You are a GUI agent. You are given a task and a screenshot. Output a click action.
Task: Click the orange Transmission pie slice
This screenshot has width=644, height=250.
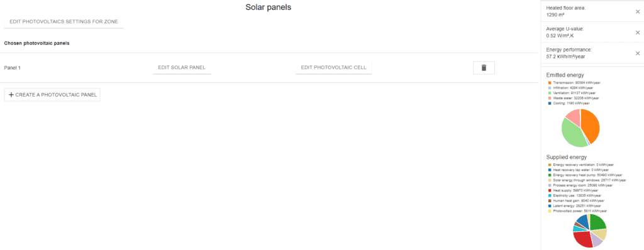tap(591, 125)
